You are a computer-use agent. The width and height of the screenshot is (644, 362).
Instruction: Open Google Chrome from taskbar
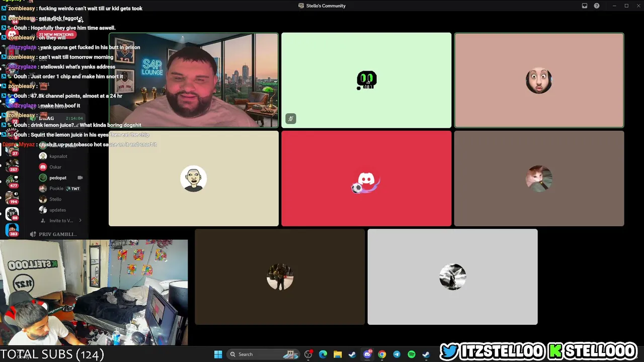point(382,354)
